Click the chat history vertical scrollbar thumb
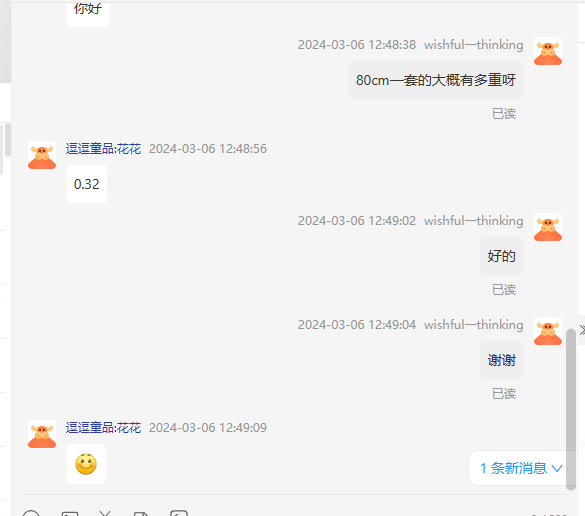Viewport: 585px width, 516px height. tap(571, 409)
